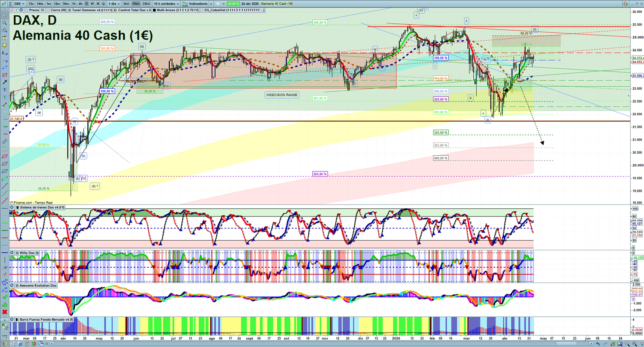Select the daily D timeframe

click(x=87, y=4)
